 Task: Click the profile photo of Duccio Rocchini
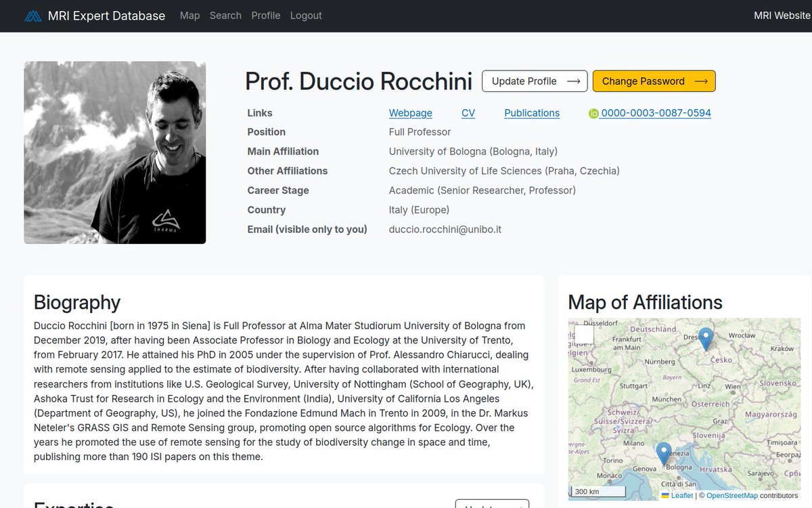click(x=115, y=152)
